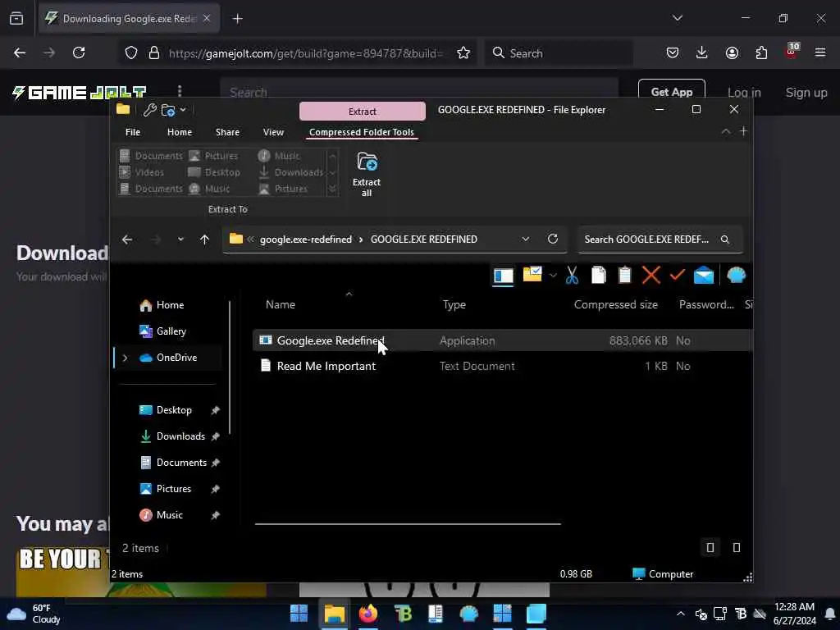Expand the address bar history dropdown
This screenshot has width=840, height=630.
pos(526,239)
